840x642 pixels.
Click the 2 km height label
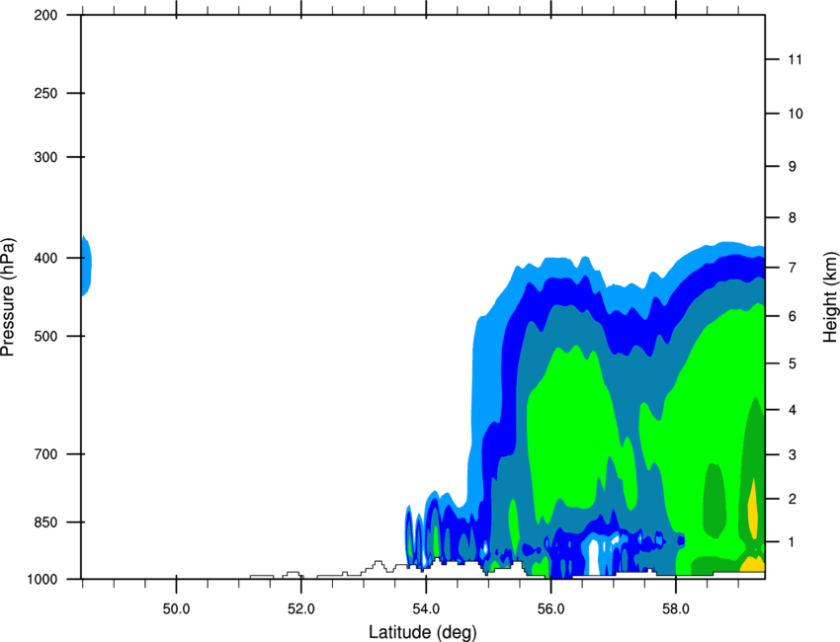pyautogui.click(x=793, y=499)
